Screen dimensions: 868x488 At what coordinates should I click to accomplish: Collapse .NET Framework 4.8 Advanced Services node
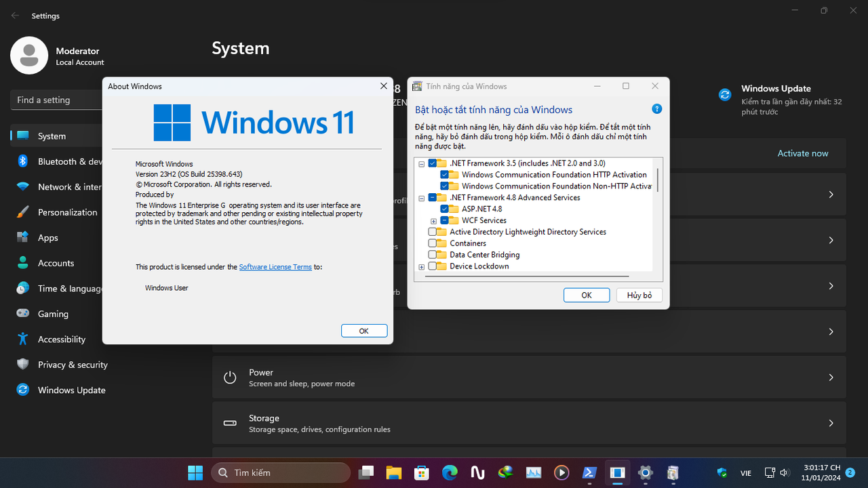[x=422, y=198]
